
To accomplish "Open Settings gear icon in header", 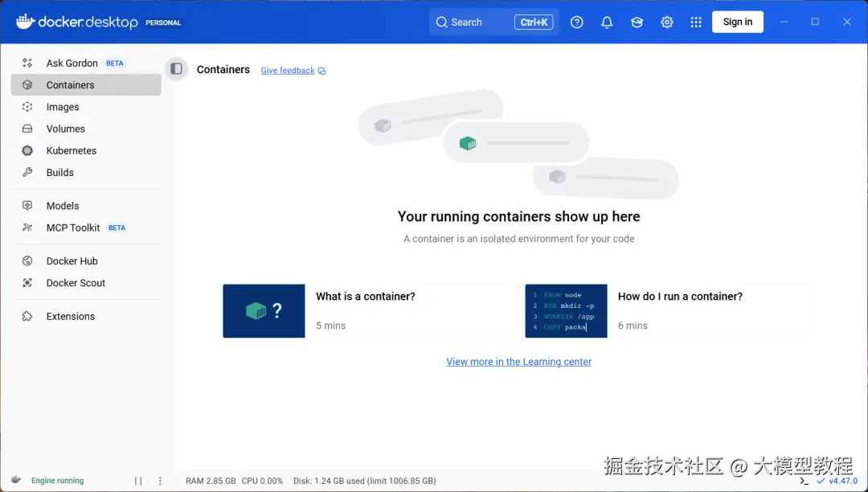I will click(x=666, y=23).
